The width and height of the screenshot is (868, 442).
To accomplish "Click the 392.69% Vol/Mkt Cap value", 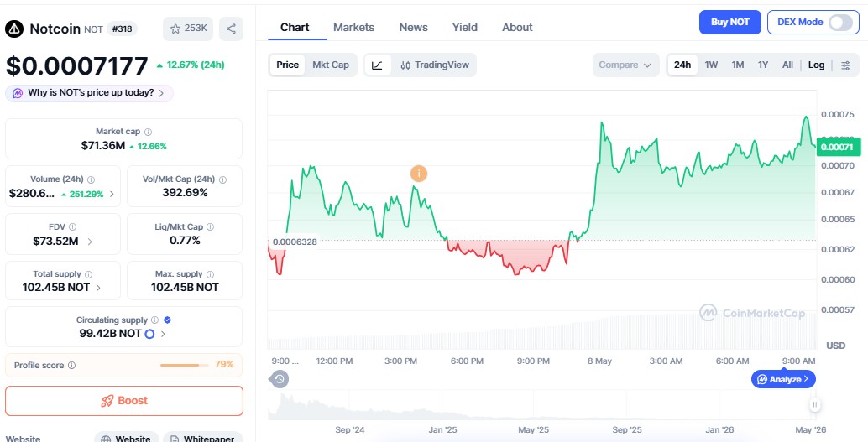I will pos(185,193).
